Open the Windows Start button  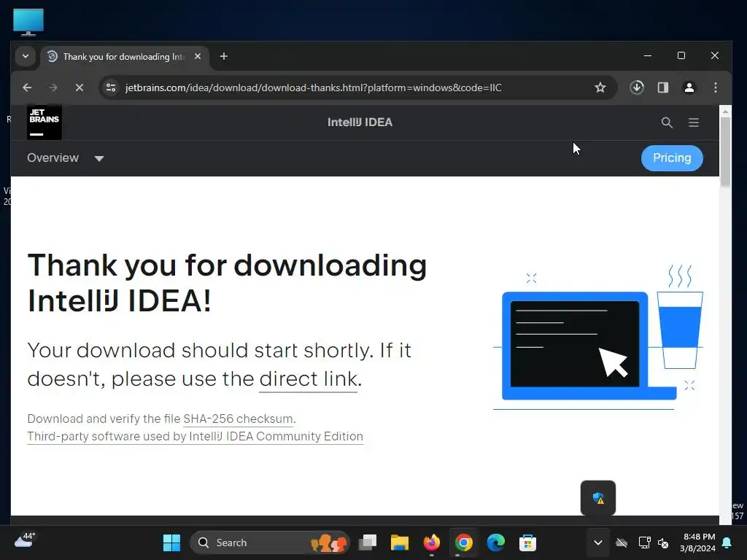coord(171,542)
